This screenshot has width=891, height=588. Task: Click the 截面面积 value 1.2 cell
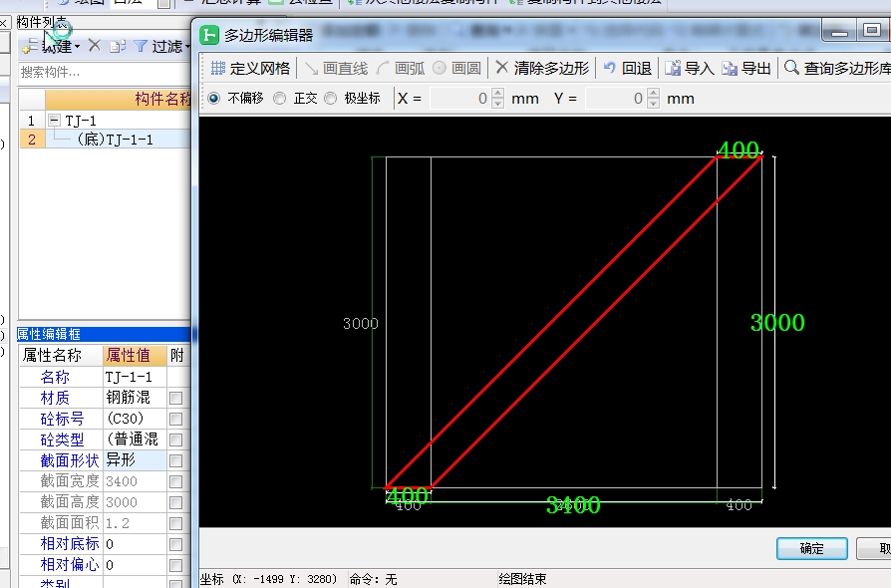[x=135, y=523]
